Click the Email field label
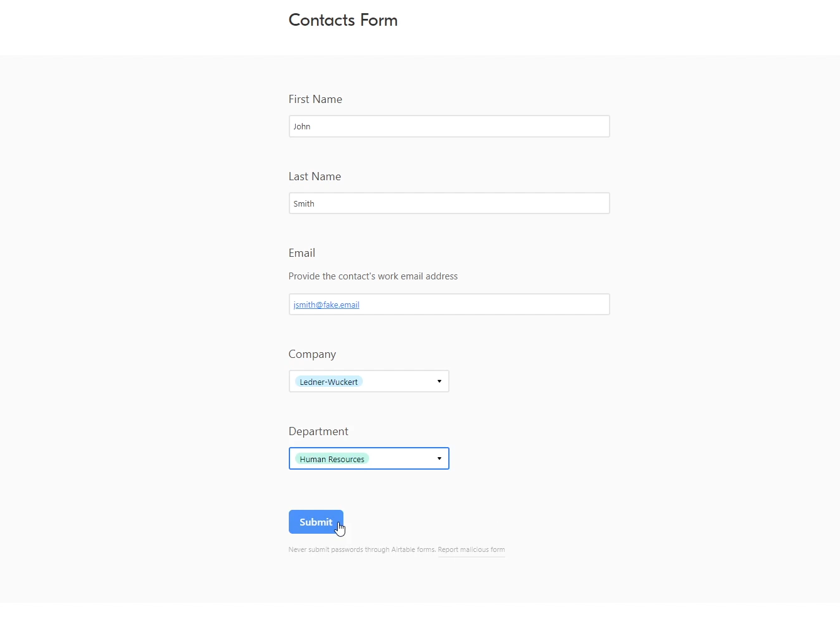Image resolution: width=840 pixels, height=621 pixels. pyautogui.click(x=302, y=253)
